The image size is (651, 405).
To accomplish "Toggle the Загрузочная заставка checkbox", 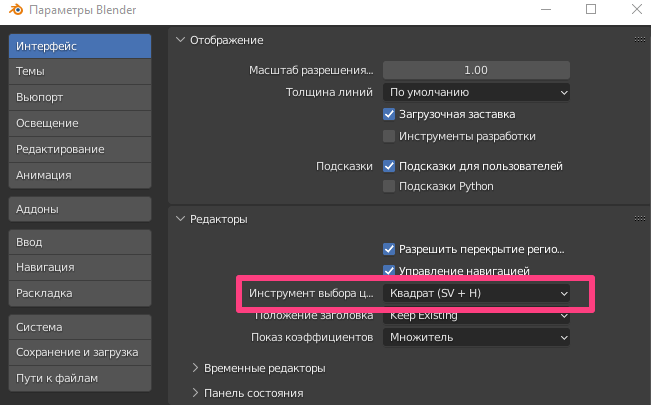I will coord(390,114).
